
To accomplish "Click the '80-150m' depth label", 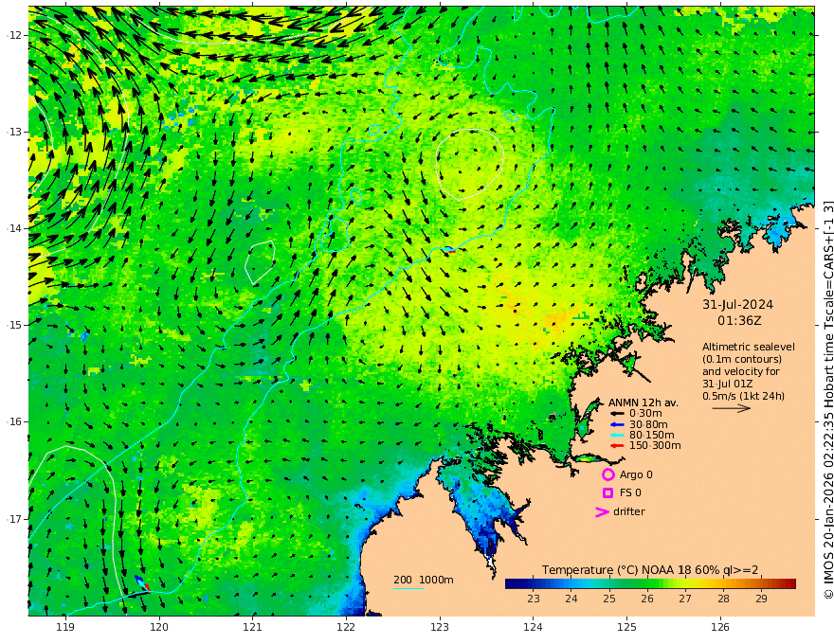I will (652, 436).
